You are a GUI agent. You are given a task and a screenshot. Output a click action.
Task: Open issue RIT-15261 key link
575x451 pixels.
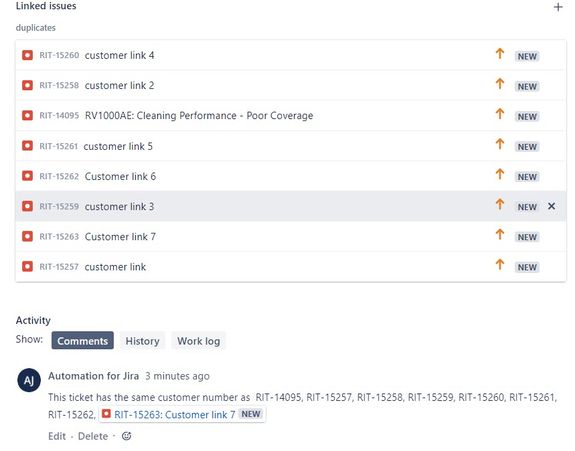point(59,146)
